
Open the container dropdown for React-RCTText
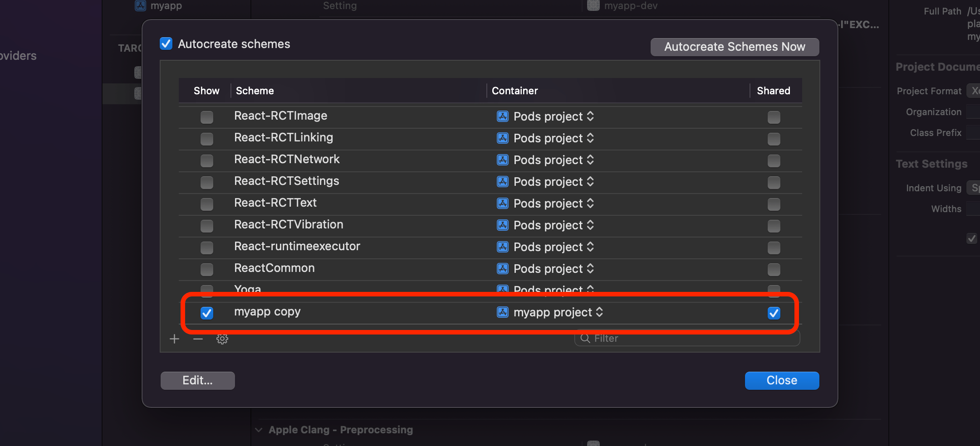(589, 204)
